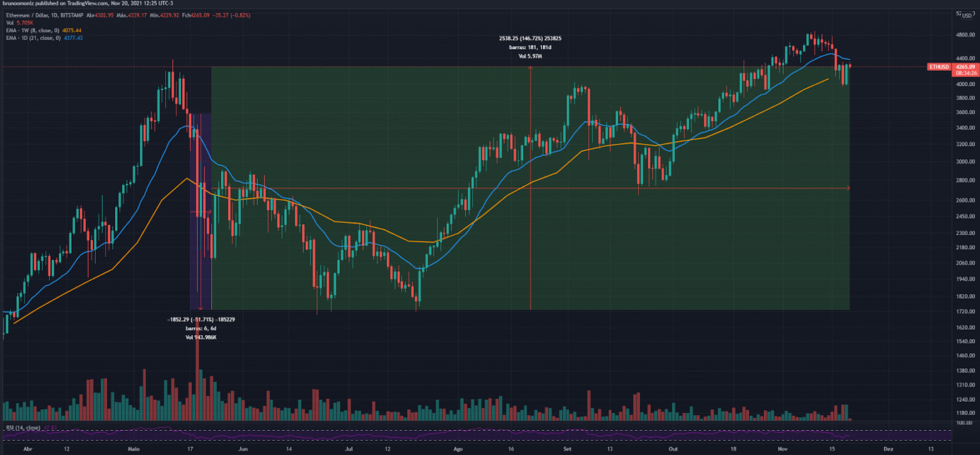Click the 2800.00 price axis label
The height and width of the screenshot is (455, 980).
click(966, 180)
